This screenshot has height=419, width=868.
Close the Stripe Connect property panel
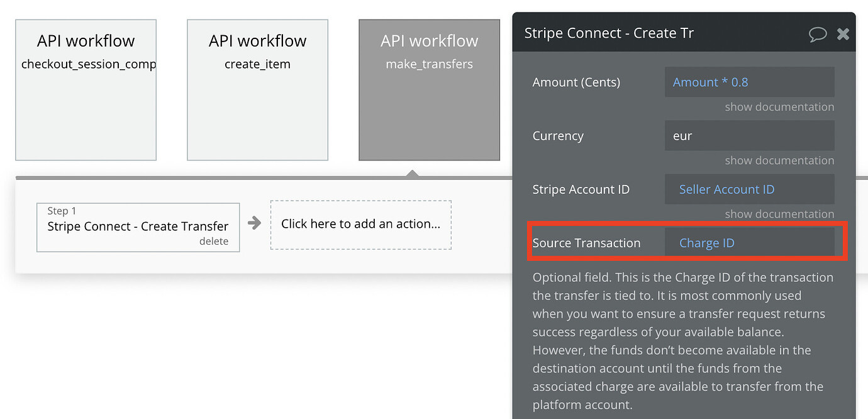[843, 34]
